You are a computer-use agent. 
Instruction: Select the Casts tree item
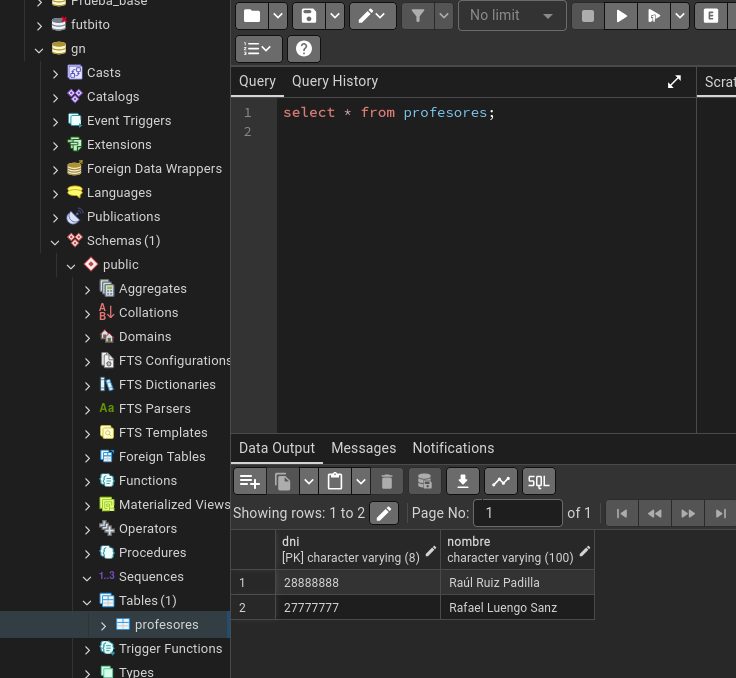click(104, 73)
